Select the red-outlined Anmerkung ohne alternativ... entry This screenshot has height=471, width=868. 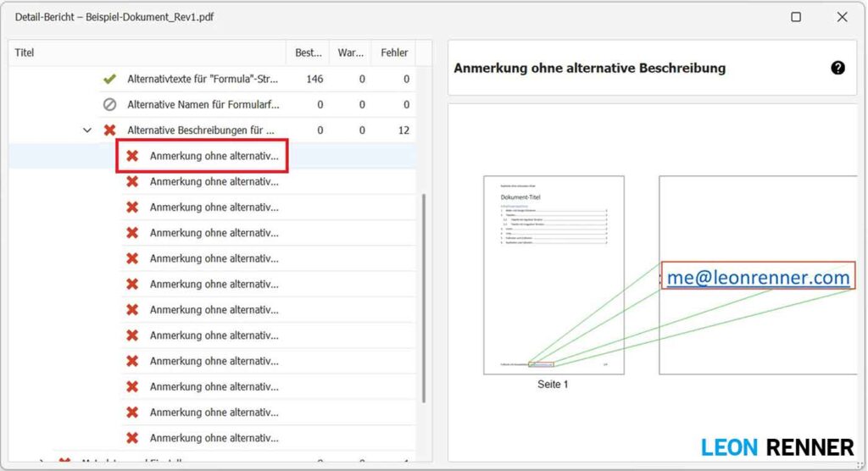[214, 157]
